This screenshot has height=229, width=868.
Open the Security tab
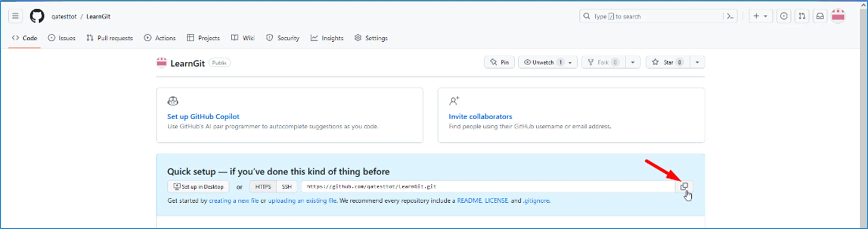coord(283,38)
